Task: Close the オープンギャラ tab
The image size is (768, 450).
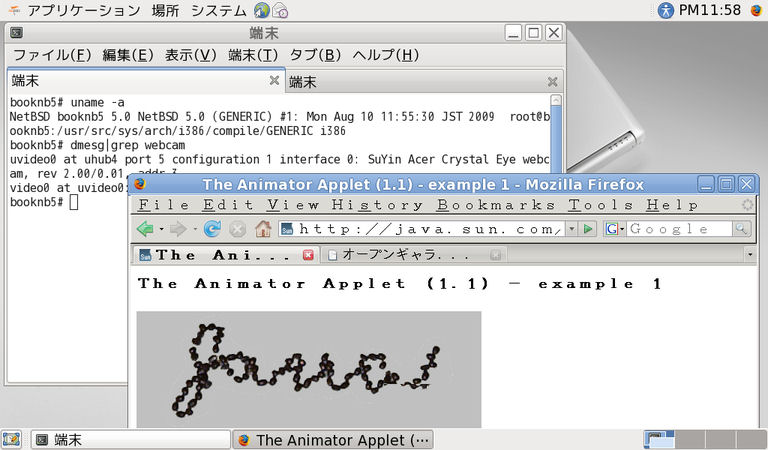Action: tap(495, 255)
